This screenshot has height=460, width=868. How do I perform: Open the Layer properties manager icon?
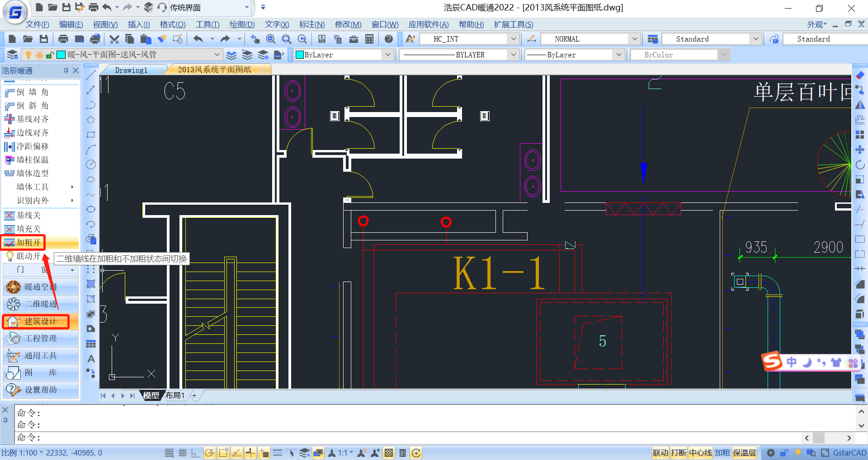(x=12, y=55)
